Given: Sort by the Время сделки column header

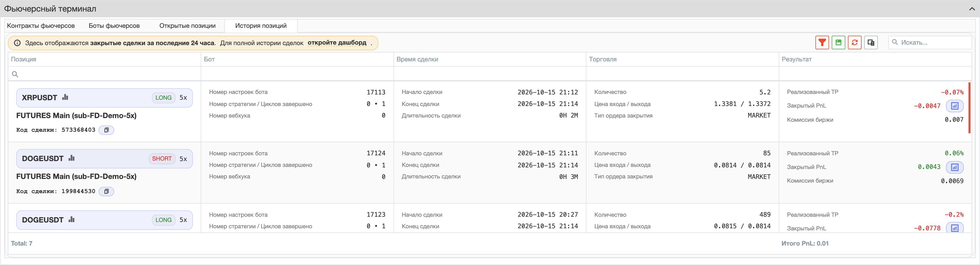Looking at the screenshot, I should coord(490,59).
